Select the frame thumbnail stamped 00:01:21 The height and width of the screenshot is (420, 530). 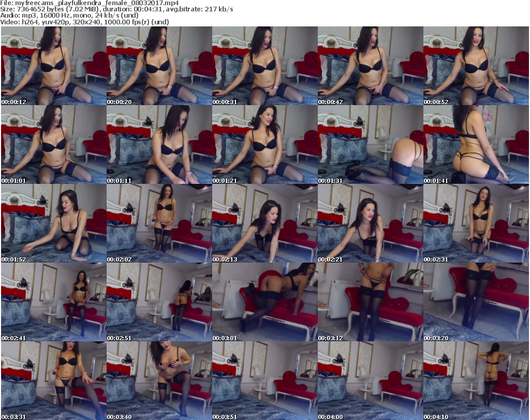[264, 144]
